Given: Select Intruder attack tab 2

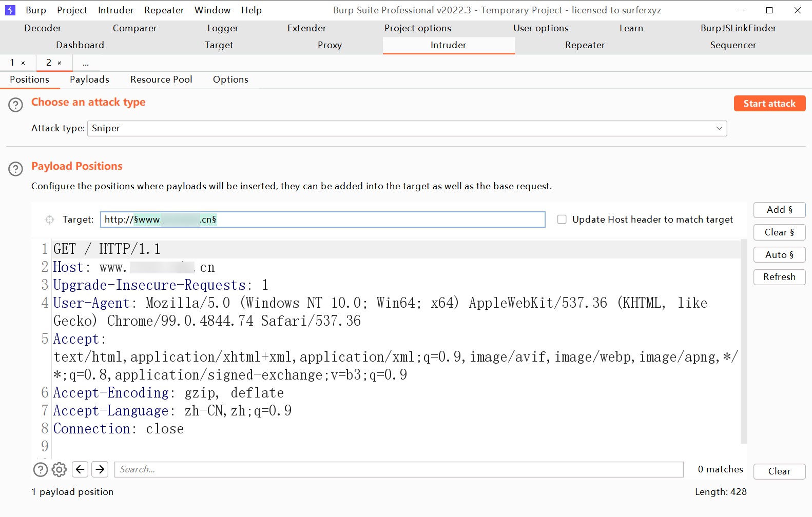Looking at the screenshot, I should click(49, 63).
